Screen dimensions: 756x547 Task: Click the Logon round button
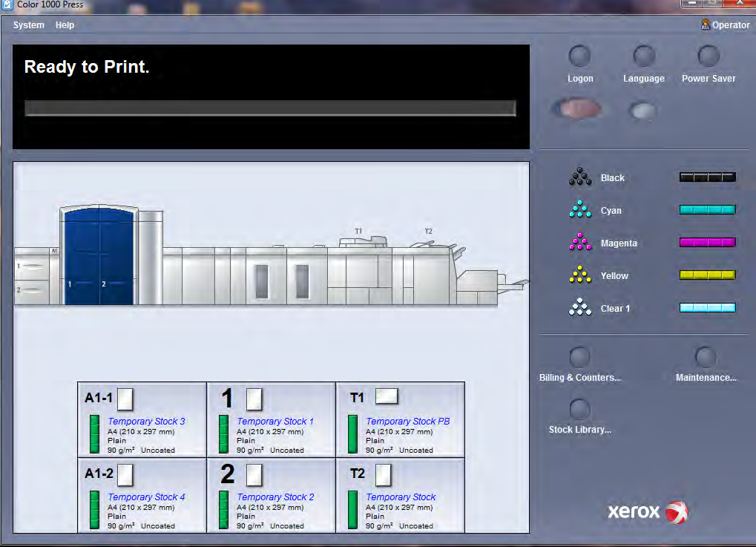click(x=579, y=56)
